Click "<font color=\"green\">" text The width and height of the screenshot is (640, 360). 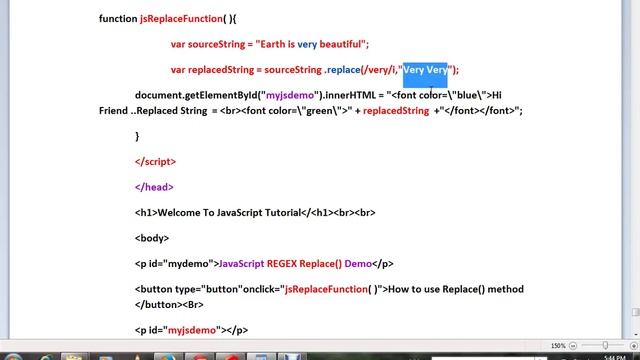pyautogui.click(x=294, y=111)
